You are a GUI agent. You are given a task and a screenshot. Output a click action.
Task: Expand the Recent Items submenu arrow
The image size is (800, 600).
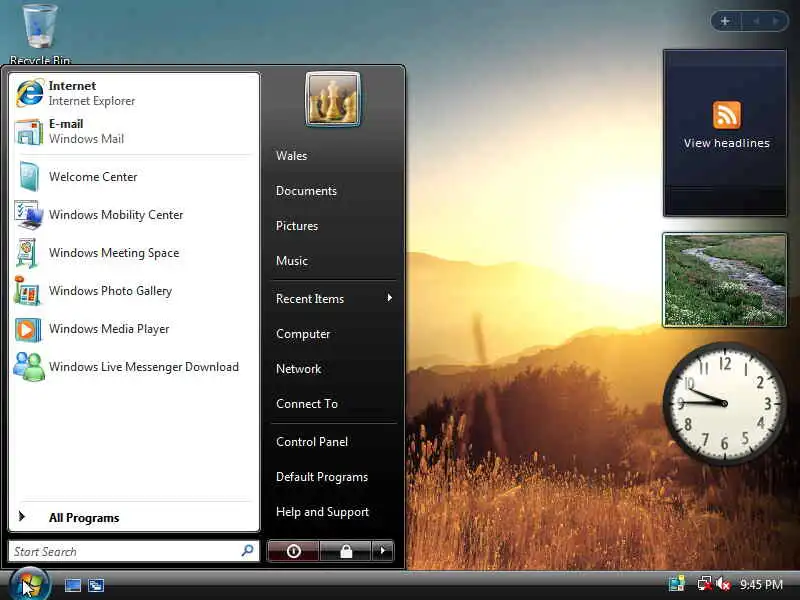[390, 297]
